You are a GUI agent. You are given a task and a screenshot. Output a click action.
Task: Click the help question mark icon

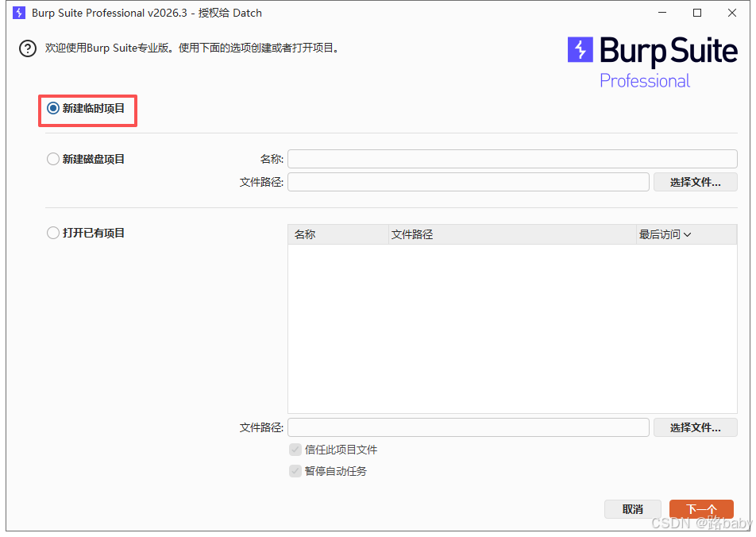(28, 49)
